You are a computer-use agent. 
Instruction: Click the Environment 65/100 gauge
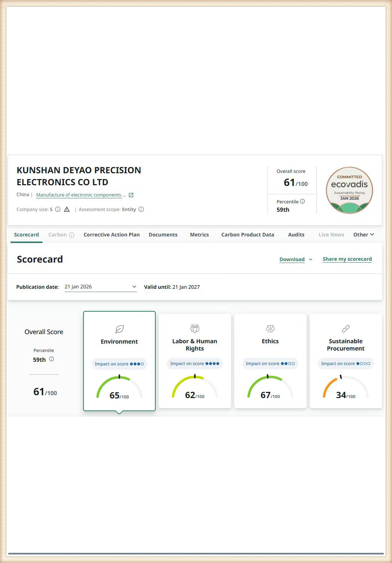(x=119, y=388)
